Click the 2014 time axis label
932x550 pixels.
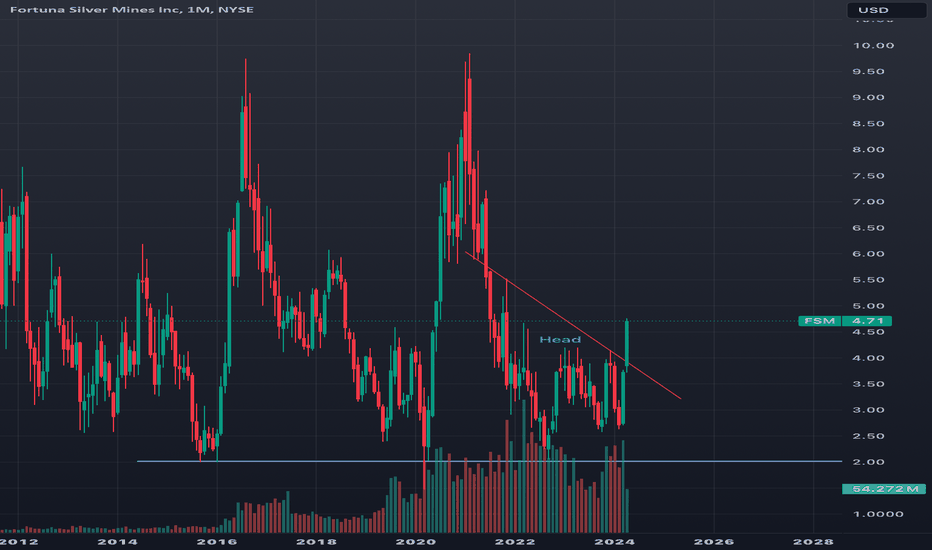point(118,542)
